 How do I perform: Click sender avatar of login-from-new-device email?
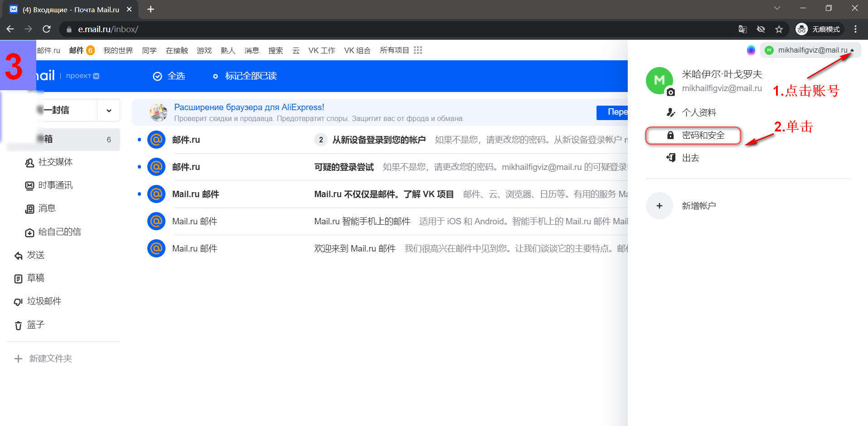[156, 140]
